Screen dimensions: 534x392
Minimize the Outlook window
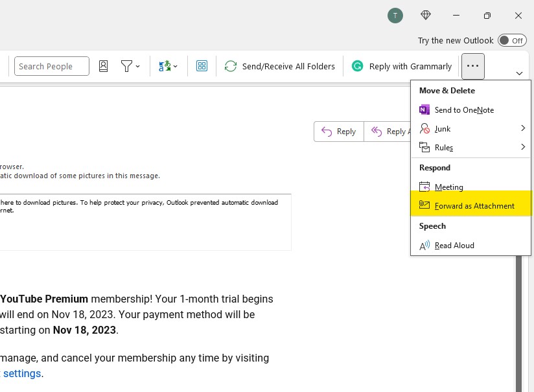click(456, 16)
